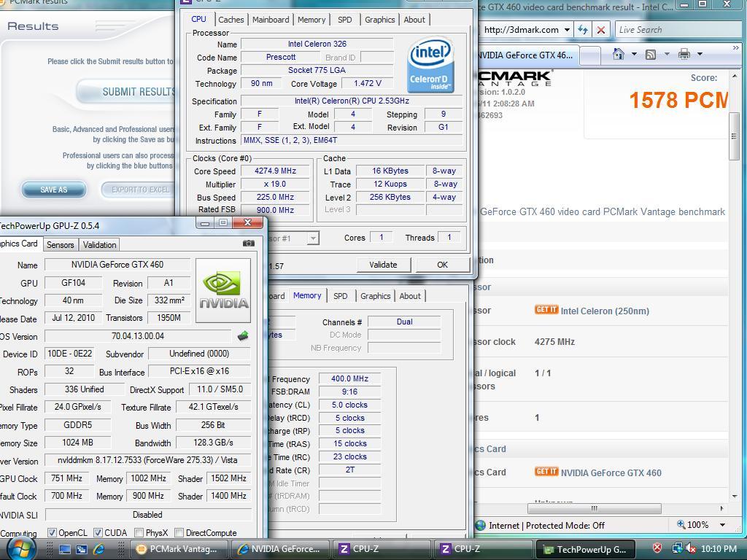
Task: Click Switch between windows quick launch icon
Action: click(82, 550)
